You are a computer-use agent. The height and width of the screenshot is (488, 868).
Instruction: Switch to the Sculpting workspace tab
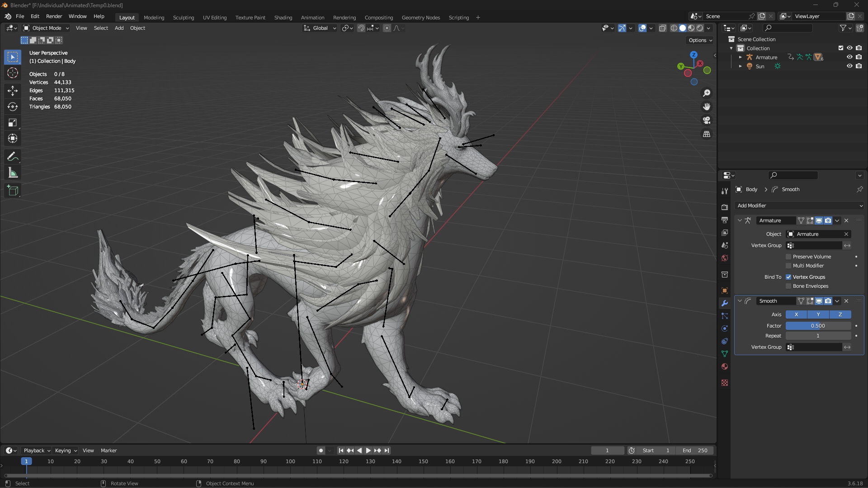(183, 18)
